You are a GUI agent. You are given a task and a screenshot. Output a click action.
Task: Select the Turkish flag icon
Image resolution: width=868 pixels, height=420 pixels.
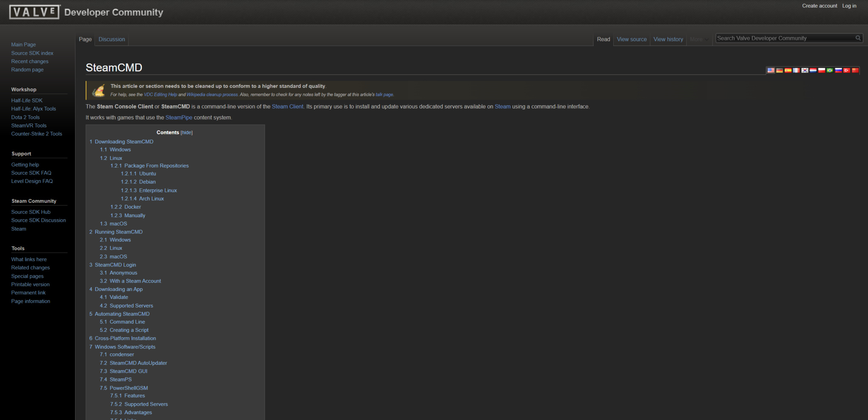click(846, 70)
